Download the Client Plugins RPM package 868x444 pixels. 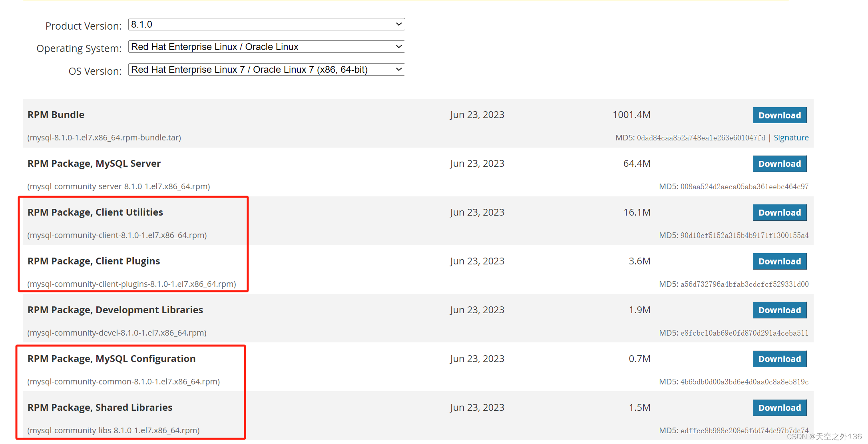[779, 262]
